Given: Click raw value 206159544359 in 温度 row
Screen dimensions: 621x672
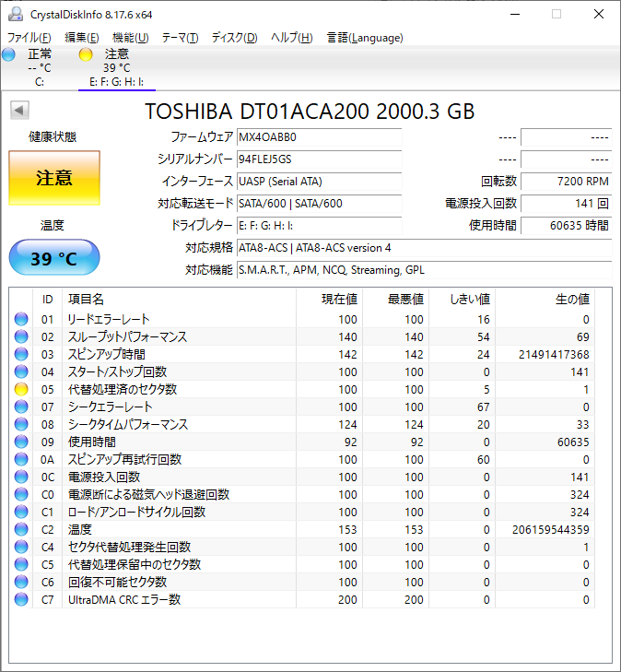Looking at the screenshot, I should tap(551, 530).
